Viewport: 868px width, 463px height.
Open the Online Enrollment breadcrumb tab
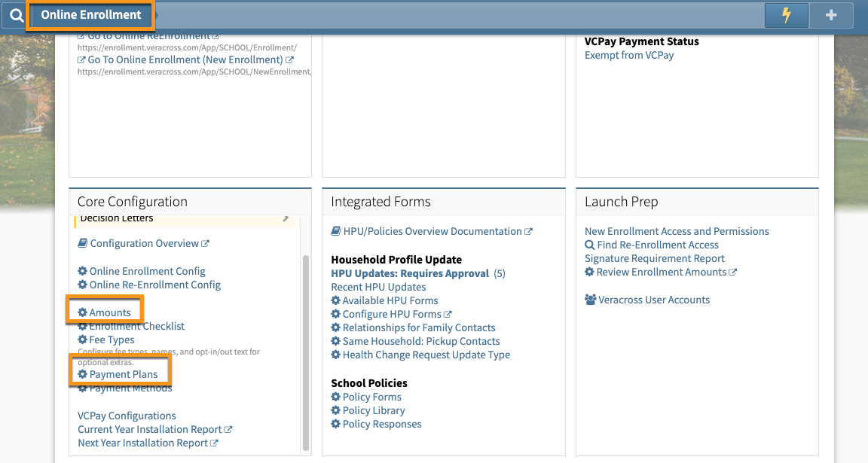90,15
